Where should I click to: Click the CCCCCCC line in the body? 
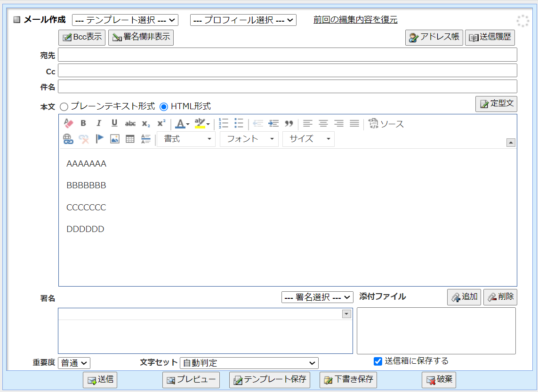click(x=87, y=208)
